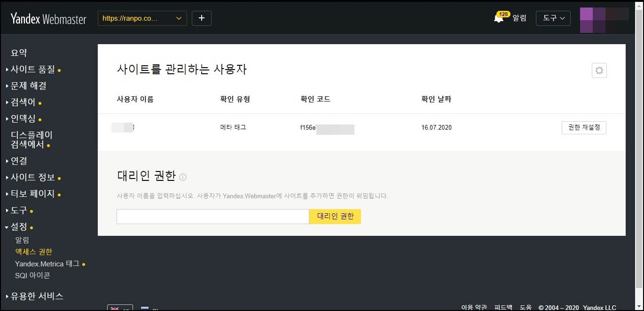Open 디스플레이 검색에서 in the sidebar
Viewport: 644px width, 311px height.
31,140
